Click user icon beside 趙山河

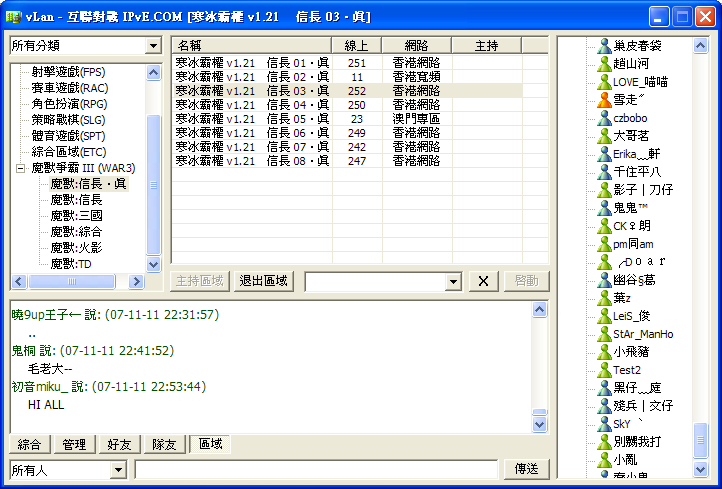(x=604, y=64)
